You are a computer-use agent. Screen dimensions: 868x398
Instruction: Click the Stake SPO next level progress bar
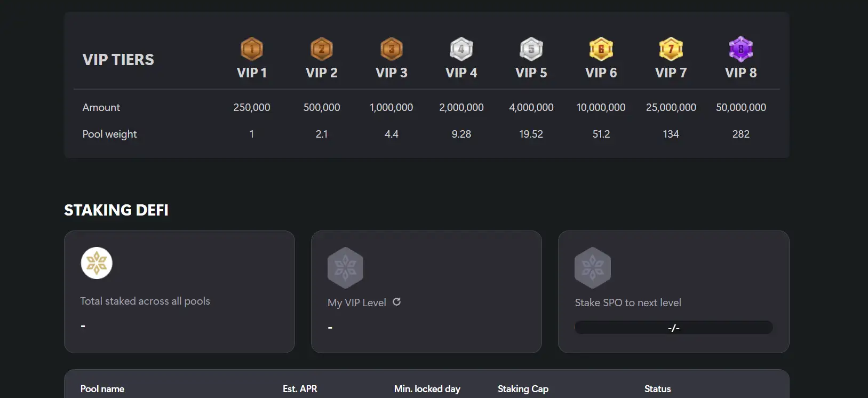point(673,328)
